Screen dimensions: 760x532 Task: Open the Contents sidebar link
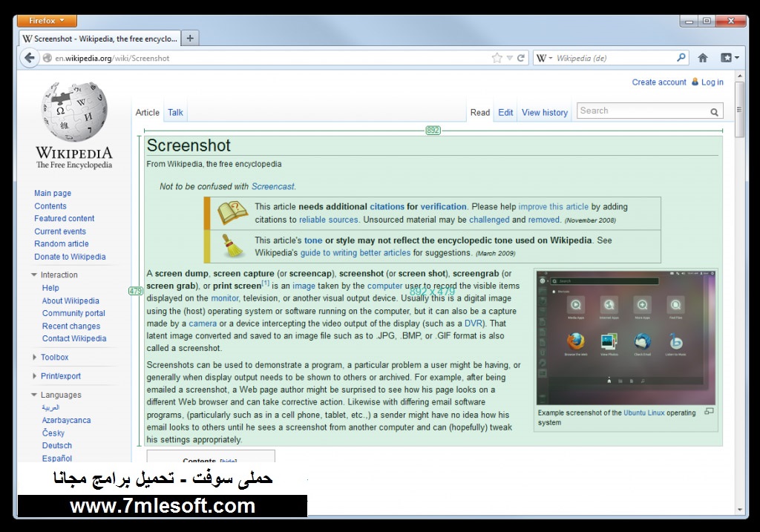point(50,206)
